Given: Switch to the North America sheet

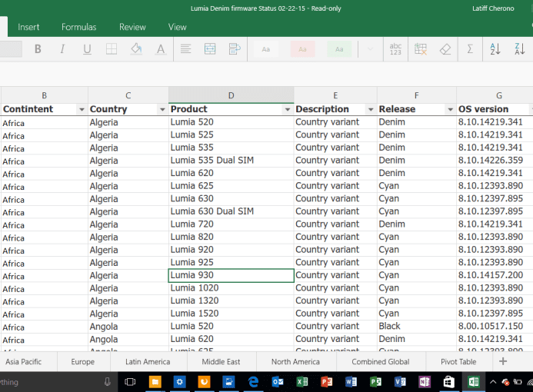Looking at the screenshot, I should tap(295, 362).
